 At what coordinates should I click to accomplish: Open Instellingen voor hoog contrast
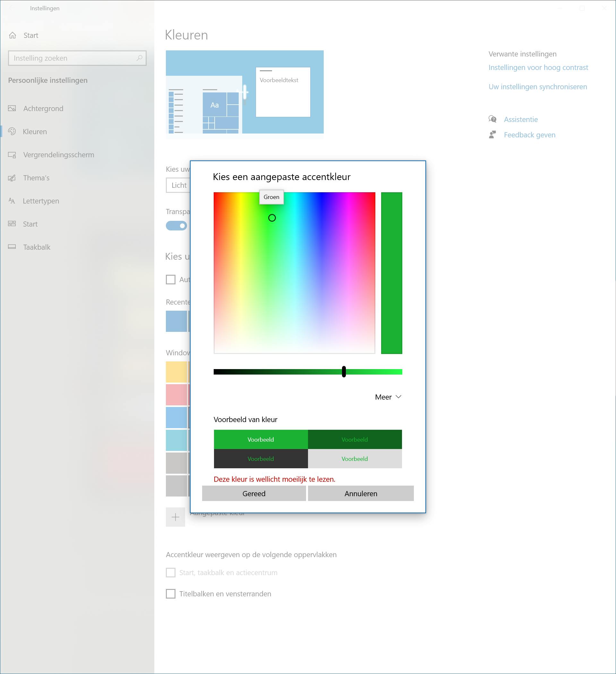coord(538,67)
